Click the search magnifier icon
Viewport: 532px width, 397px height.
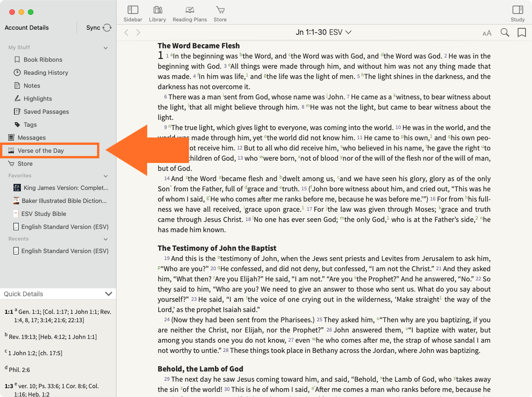505,32
